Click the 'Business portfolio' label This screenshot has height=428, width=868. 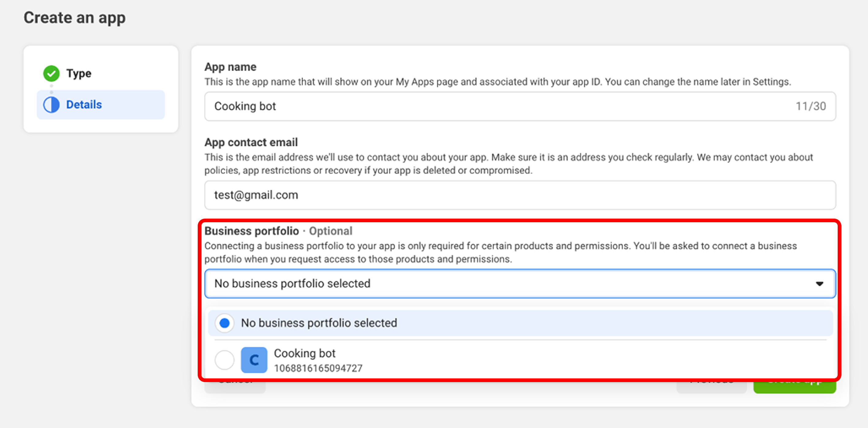251,231
